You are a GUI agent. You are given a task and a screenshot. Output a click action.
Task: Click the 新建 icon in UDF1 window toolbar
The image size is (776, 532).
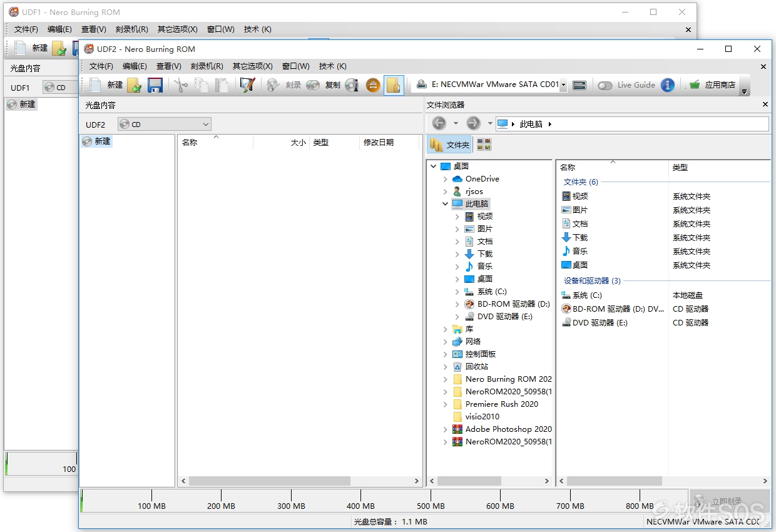[x=21, y=48]
